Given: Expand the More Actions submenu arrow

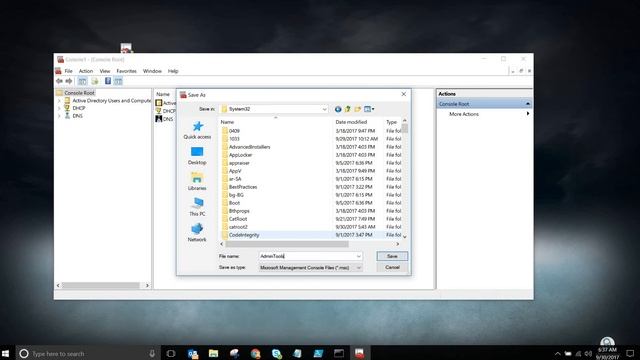Looking at the screenshot, I should [528, 114].
